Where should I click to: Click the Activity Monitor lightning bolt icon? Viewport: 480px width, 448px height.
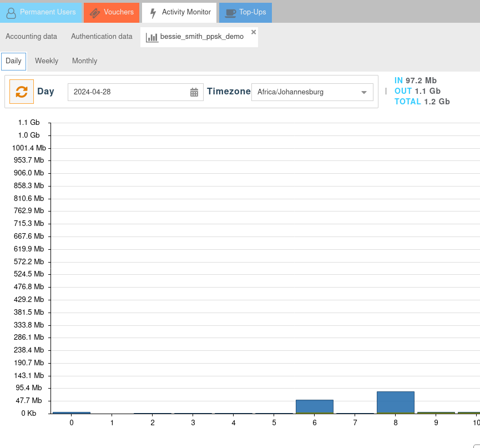click(153, 13)
